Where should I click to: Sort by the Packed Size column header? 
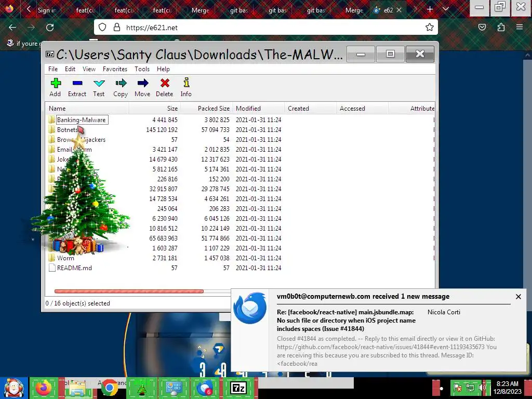coord(206,109)
